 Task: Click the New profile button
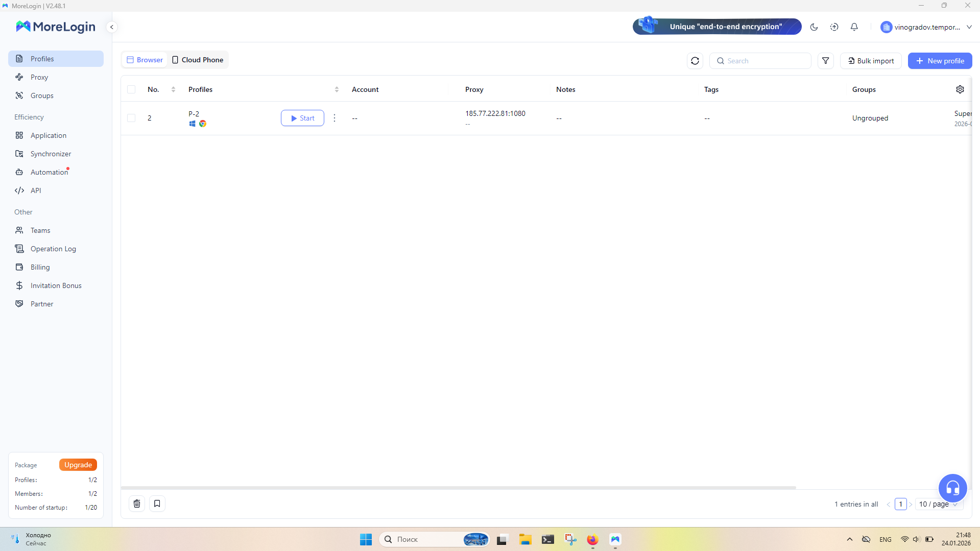pyautogui.click(x=940, y=61)
